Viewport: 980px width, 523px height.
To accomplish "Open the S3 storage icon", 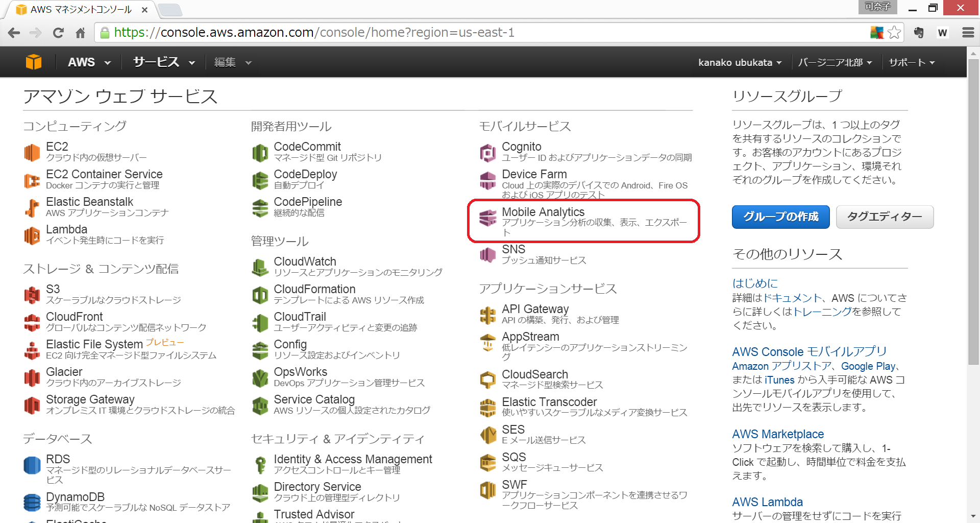I will (x=32, y=295).
